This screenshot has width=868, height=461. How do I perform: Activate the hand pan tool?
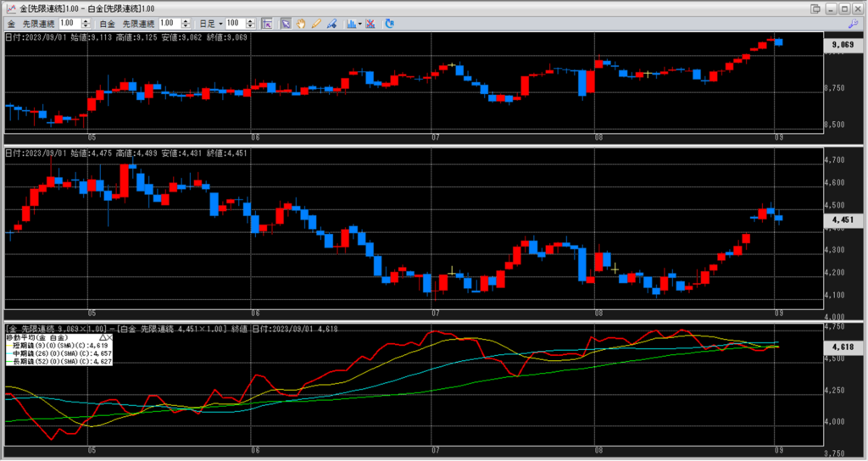click(301, 23)
